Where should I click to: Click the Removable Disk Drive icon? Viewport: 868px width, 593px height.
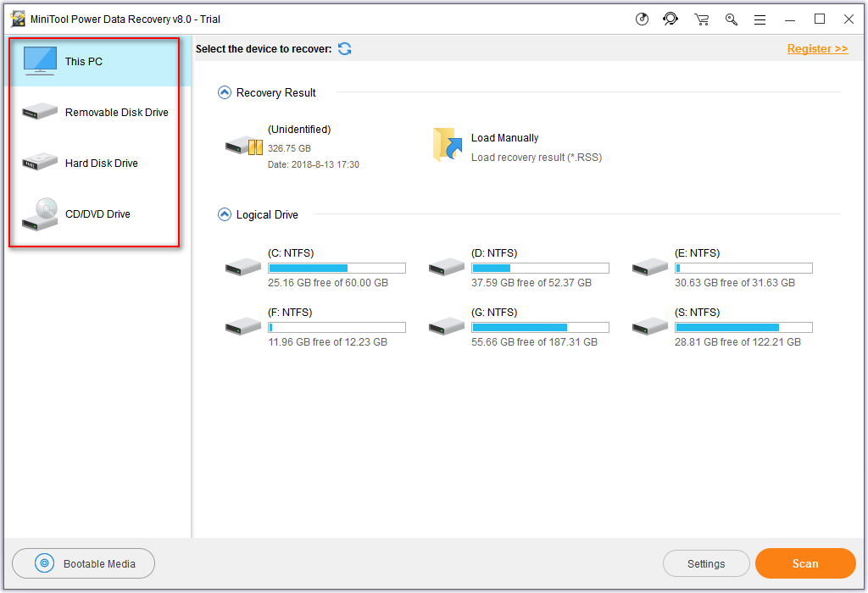click(40, 111)
